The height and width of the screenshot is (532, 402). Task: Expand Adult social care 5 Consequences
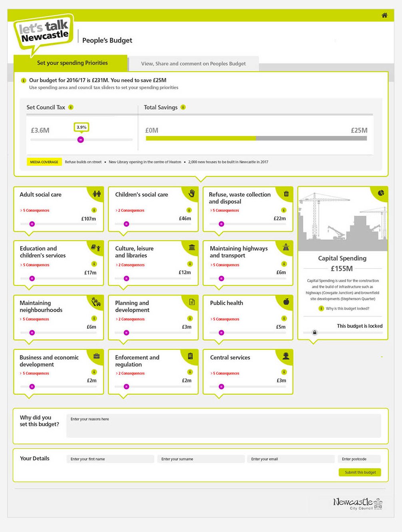[x=35, y=211]
